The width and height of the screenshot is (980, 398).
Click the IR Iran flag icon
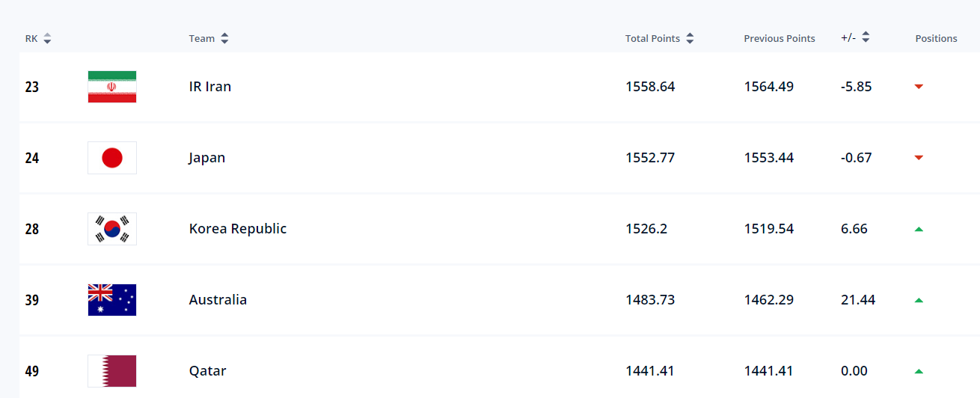coord(112,87)
